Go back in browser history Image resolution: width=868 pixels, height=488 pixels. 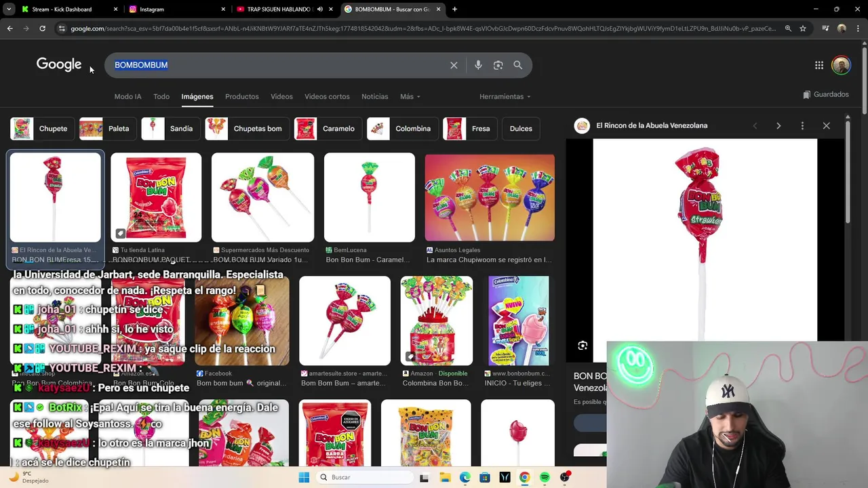click(x=9, y=28)
